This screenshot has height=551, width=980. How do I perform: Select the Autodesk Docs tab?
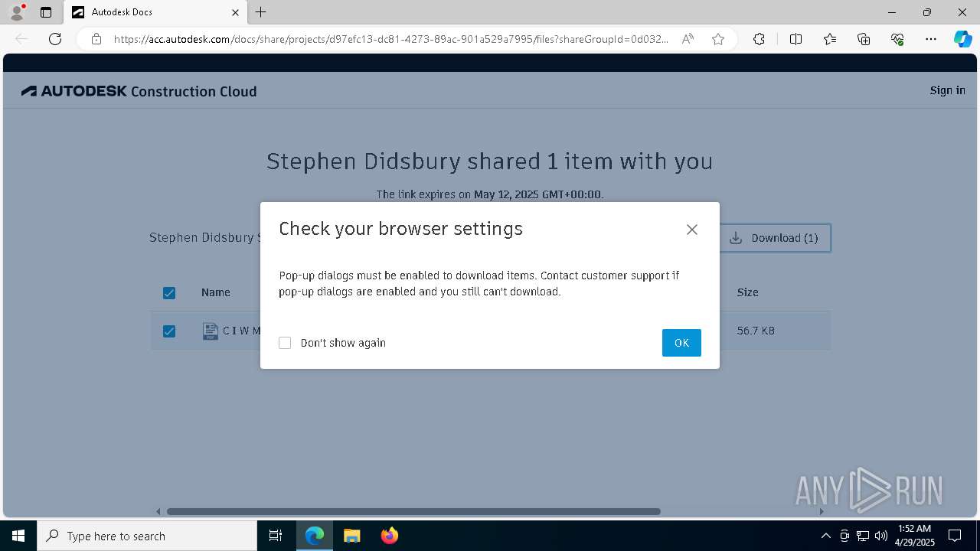coord(155,12)
